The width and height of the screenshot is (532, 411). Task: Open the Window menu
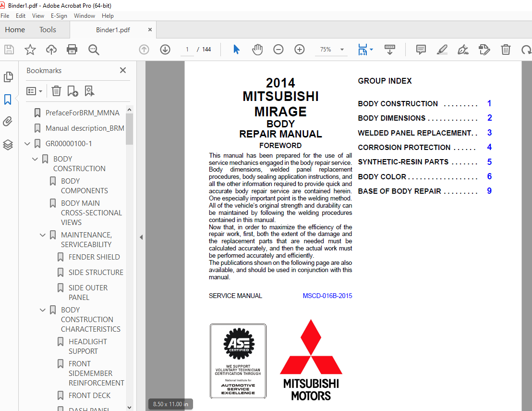tap(85, 16)
